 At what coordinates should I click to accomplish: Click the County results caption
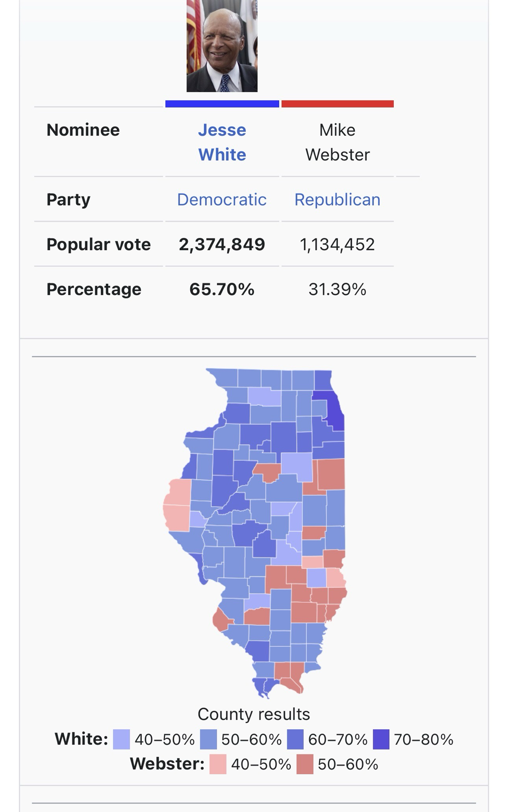pyautogui.click(x=254, y=714)
